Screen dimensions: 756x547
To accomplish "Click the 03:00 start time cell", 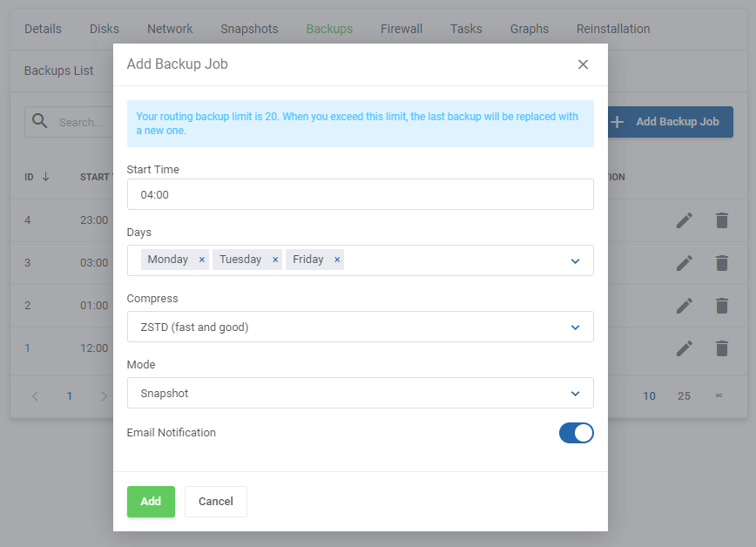I will [94, 263].
